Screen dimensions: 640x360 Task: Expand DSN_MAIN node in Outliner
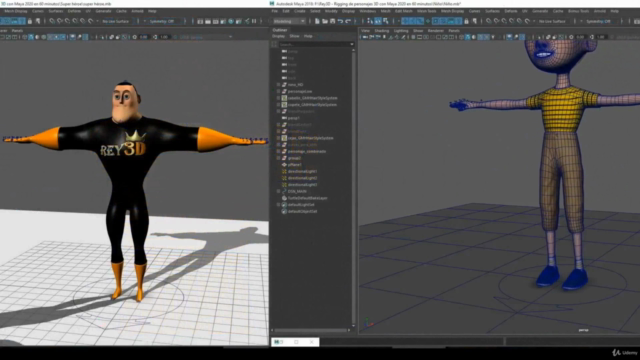click(278, 191)
